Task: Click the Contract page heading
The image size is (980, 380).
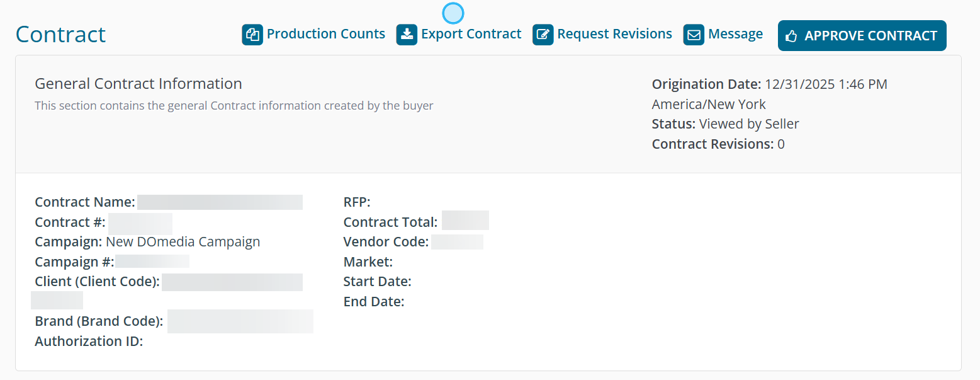Action: coord(60,35)
